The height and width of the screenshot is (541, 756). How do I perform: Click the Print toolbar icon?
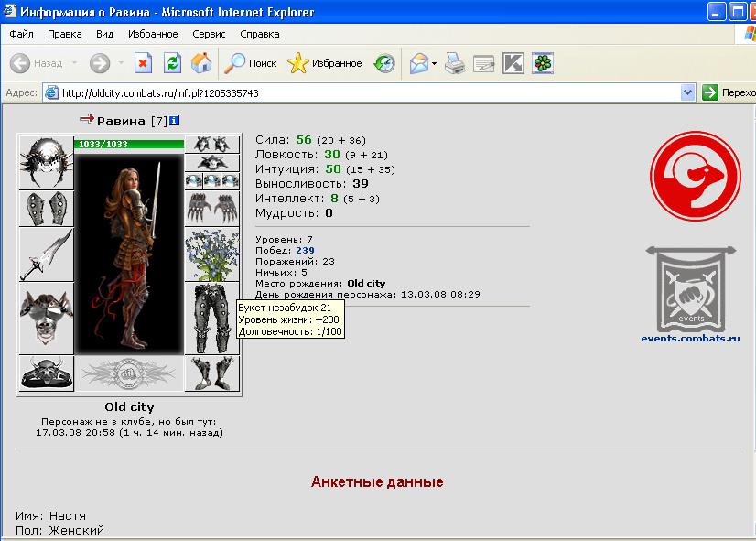coord(454,63)
